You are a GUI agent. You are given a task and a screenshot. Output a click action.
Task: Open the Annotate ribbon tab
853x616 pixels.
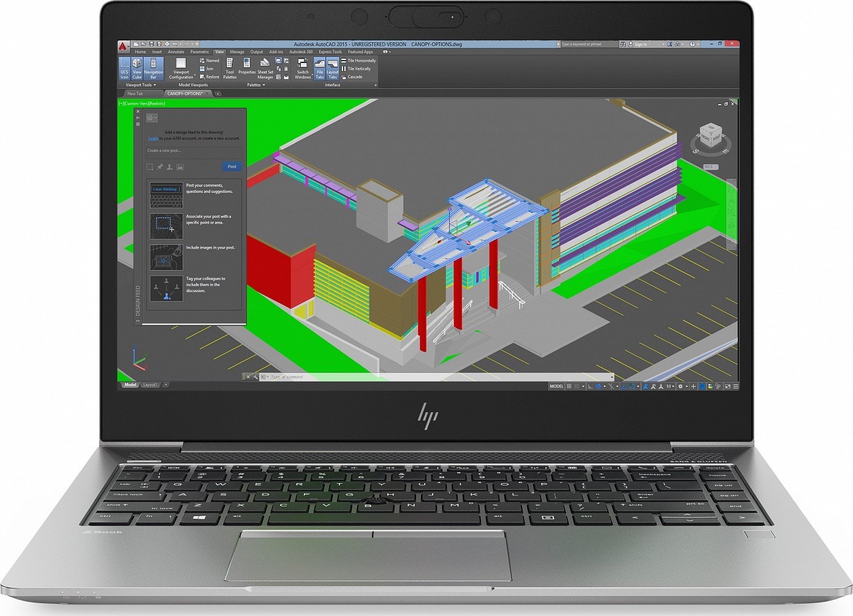[176, 52]
